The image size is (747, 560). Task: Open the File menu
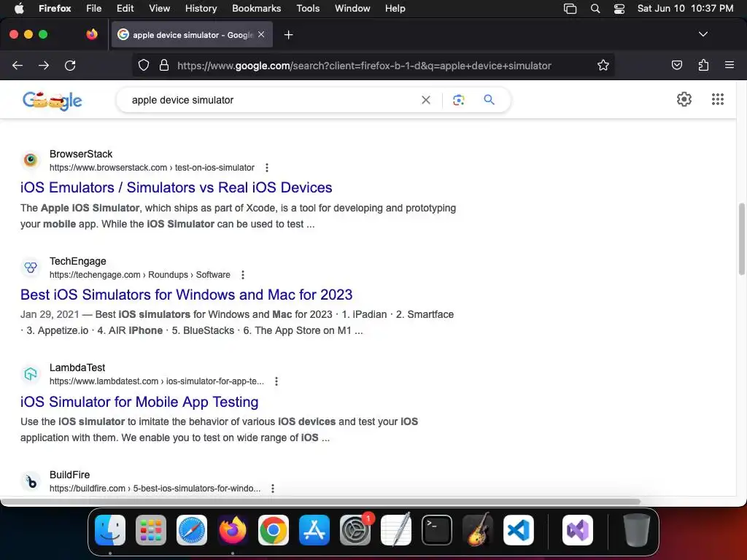(93, 8)
